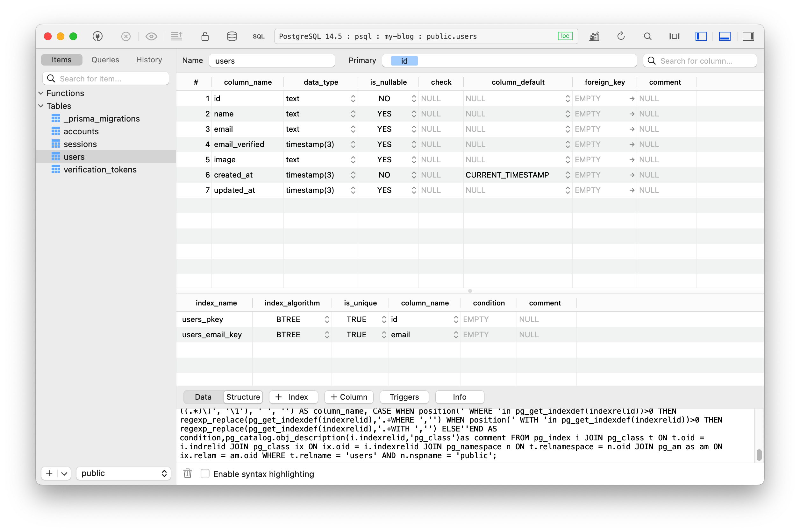Click the + Index button

293,397
